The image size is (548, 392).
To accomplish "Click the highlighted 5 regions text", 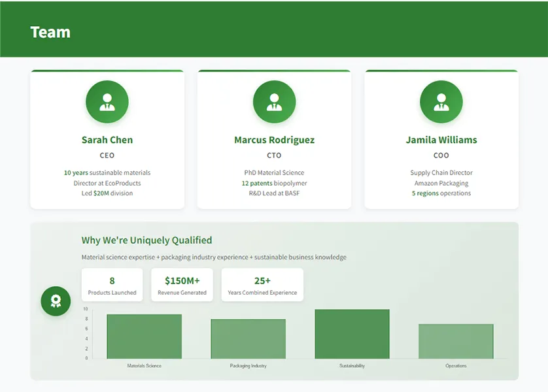I will [425, 193].
